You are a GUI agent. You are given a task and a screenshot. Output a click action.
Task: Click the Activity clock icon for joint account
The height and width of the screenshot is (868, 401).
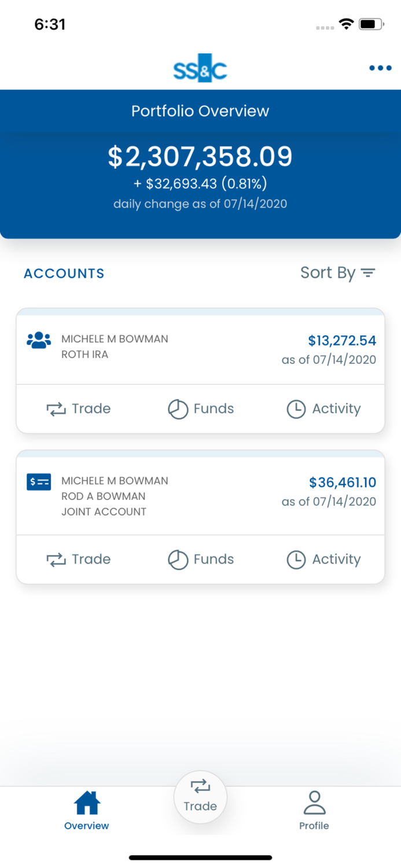295,559
